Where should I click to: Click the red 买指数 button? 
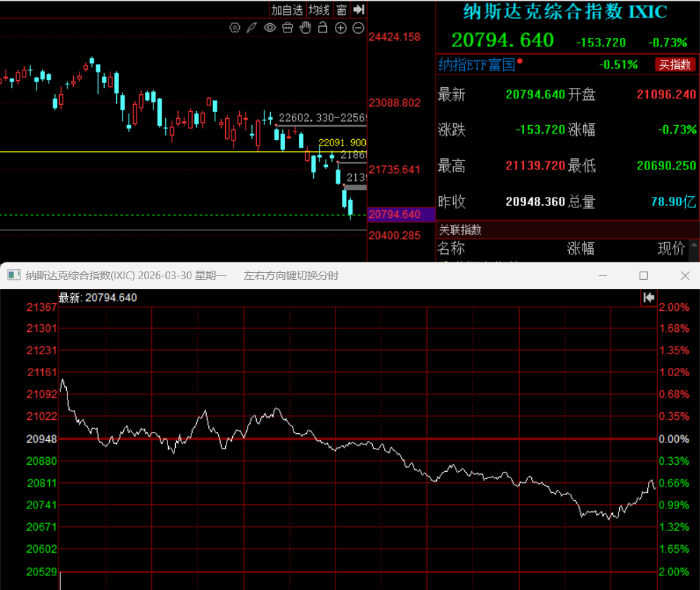pyautogui.click(x=675, y=65)
